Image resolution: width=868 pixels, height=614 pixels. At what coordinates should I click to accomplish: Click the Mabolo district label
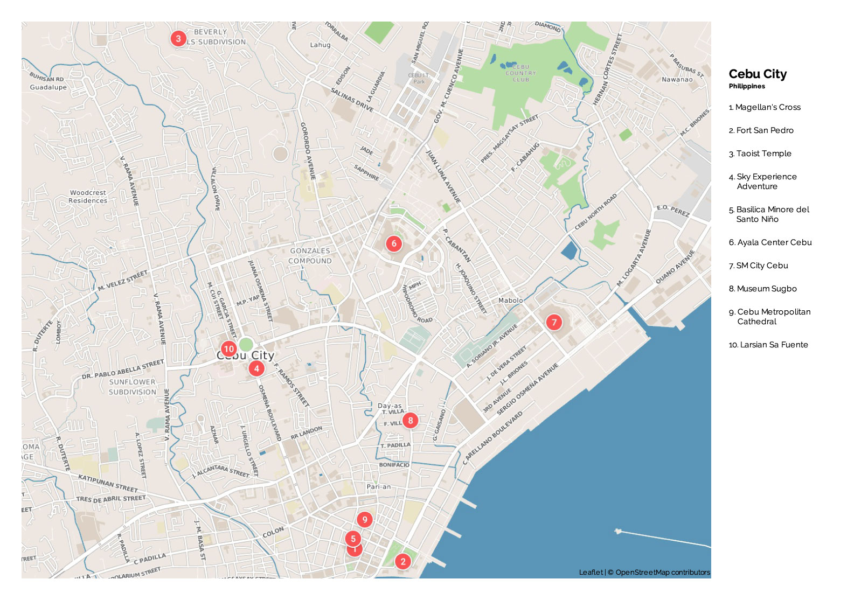click(510, 300)
